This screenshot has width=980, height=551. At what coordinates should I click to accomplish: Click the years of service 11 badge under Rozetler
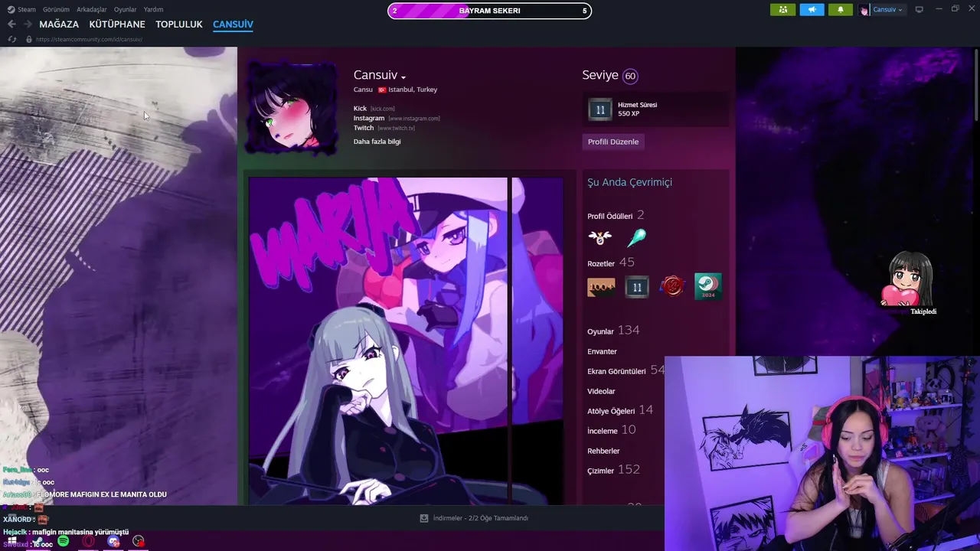coord(637,287)
